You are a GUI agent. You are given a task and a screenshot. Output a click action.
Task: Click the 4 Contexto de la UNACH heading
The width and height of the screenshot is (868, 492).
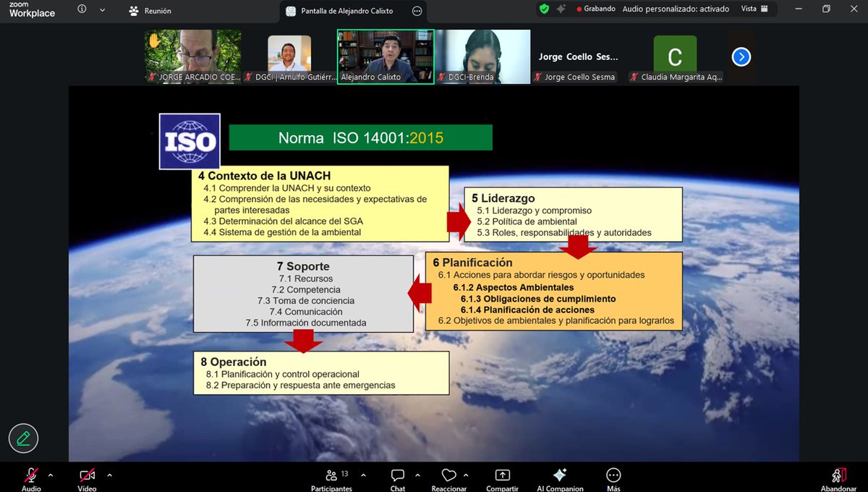pyautogui.click(x=264, y=176)
